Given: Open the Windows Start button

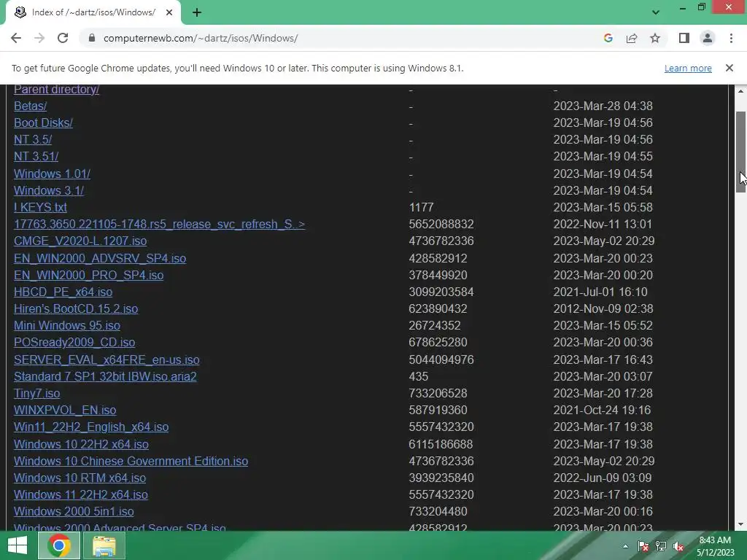Looking at the screenshot, I should tap(18, 545).
